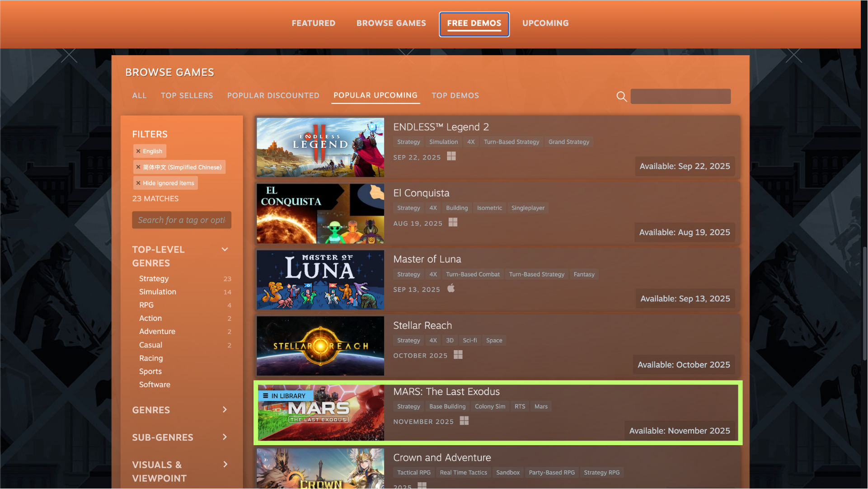
Task: Click the search magnifier icon
Action: pos(621,96)
